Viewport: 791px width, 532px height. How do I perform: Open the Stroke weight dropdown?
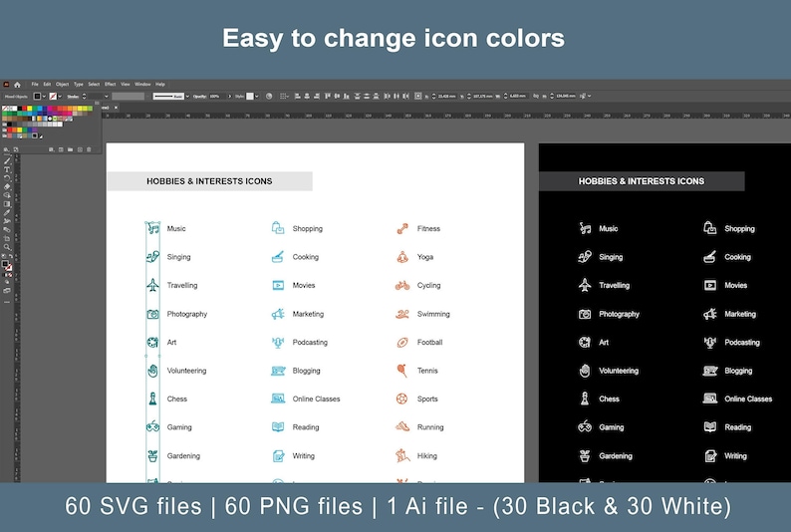[107, 97]
